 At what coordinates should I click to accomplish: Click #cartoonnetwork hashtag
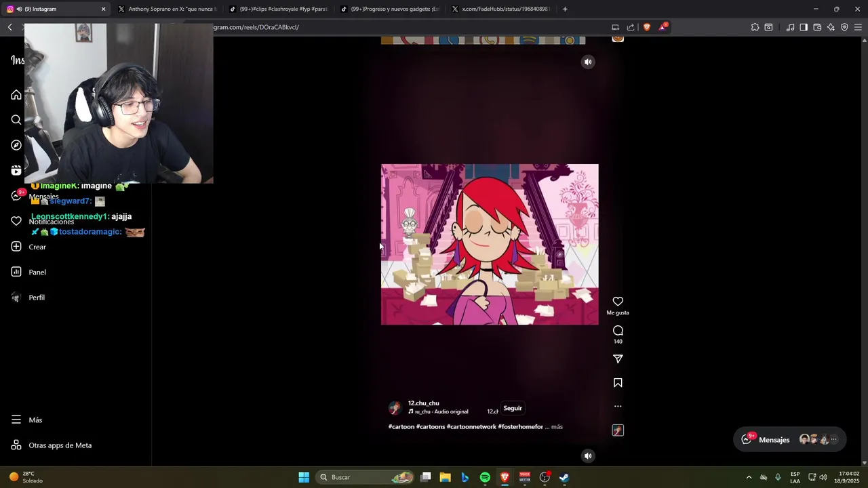471,427
